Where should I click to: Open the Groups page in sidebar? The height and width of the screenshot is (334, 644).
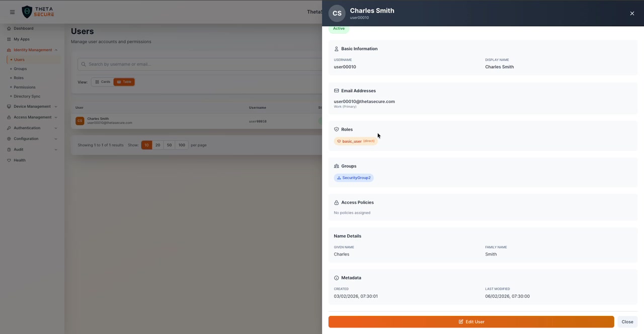(20, 68)
